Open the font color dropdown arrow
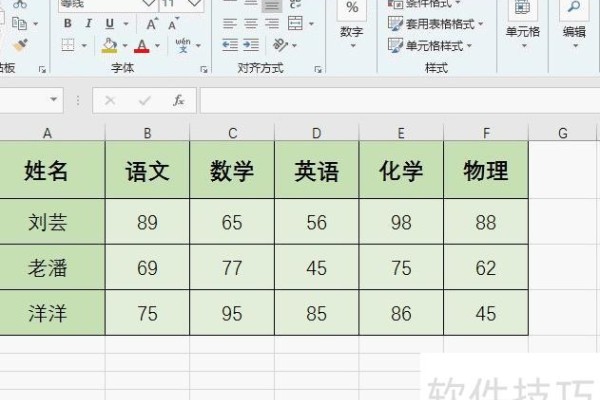The width and height of the screenshot is (600, 400). point(157,46)
